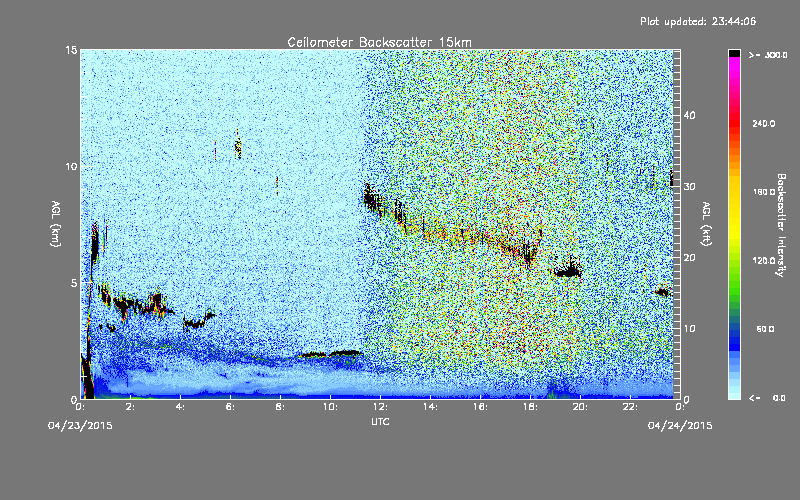Click the black top swatch of the colorbar
This screenshot has height=500, width=800.
734,53
